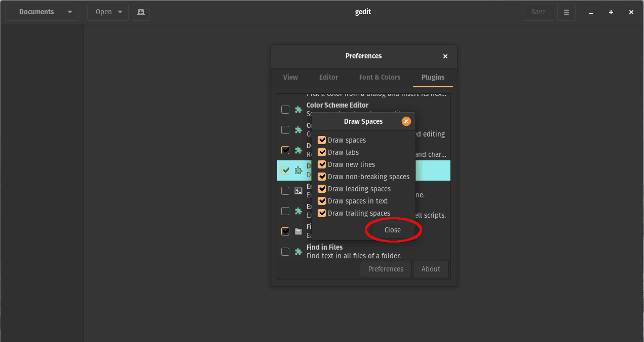Toggle checkbox of row ending 'and char...'
This screenshot has height=342, width=644.
[285, 150]
